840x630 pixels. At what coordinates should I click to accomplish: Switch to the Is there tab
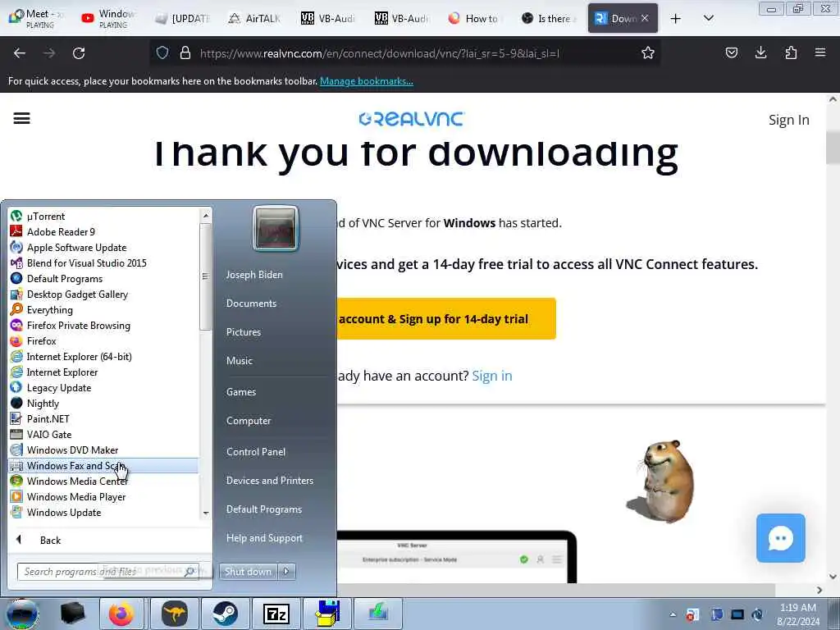point(548,18)
